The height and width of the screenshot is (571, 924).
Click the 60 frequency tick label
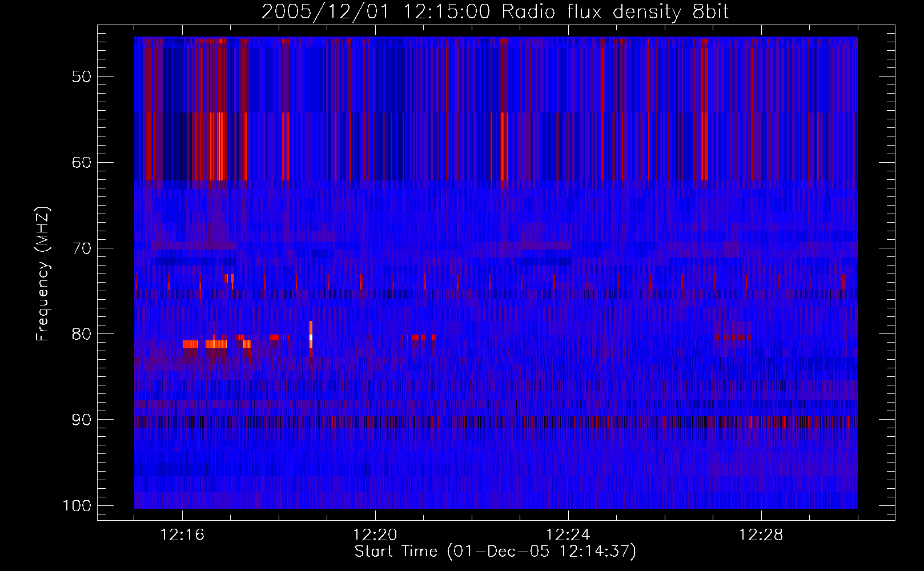[82, 162]
